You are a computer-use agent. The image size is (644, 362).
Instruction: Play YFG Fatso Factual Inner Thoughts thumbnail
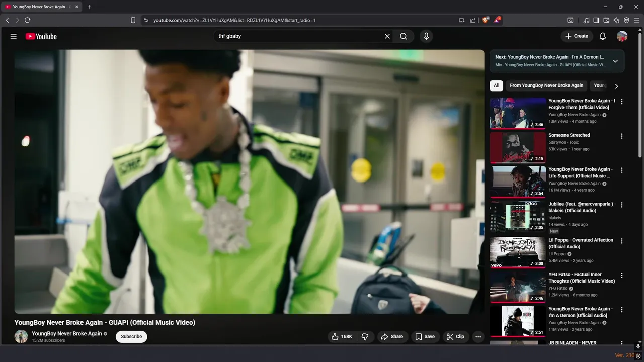[518, 287]
